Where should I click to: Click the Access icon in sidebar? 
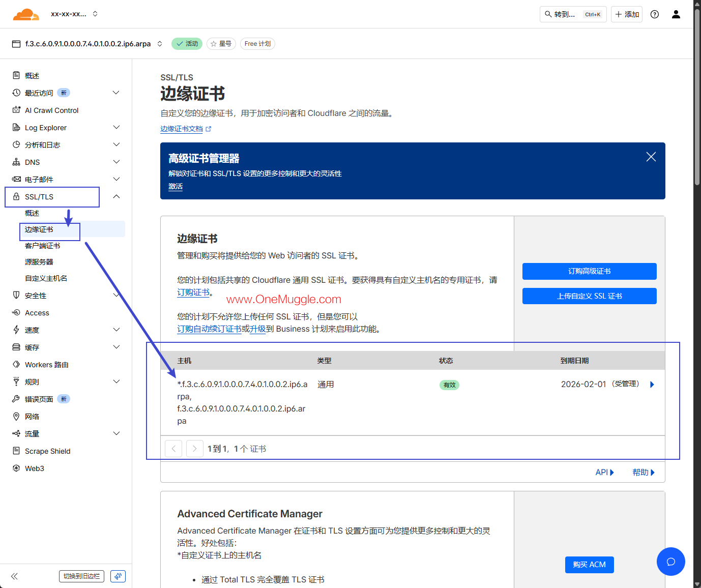click(16, 312)
